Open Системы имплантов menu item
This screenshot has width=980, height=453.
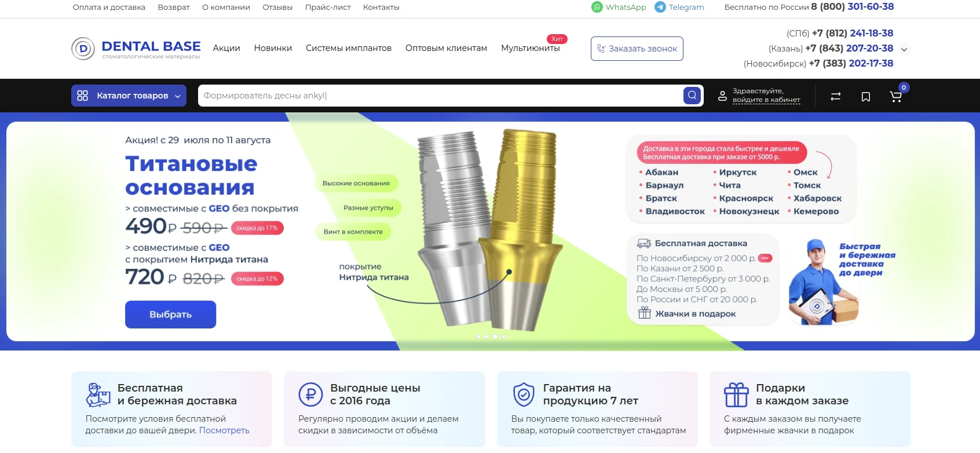[349, 48]
